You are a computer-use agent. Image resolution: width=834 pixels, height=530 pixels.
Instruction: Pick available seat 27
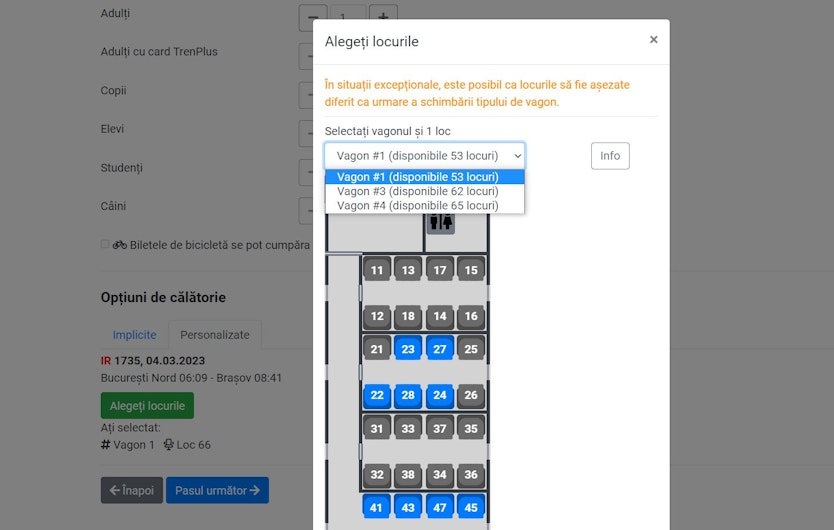click(x=439, y=349)
